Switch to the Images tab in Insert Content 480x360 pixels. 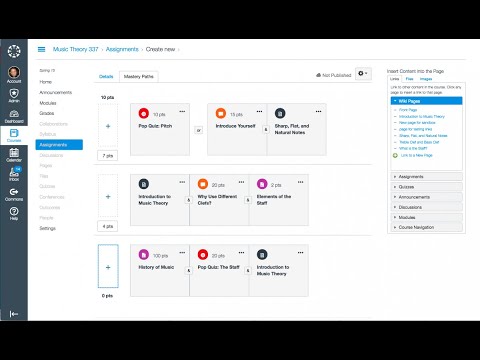point(426,79)
